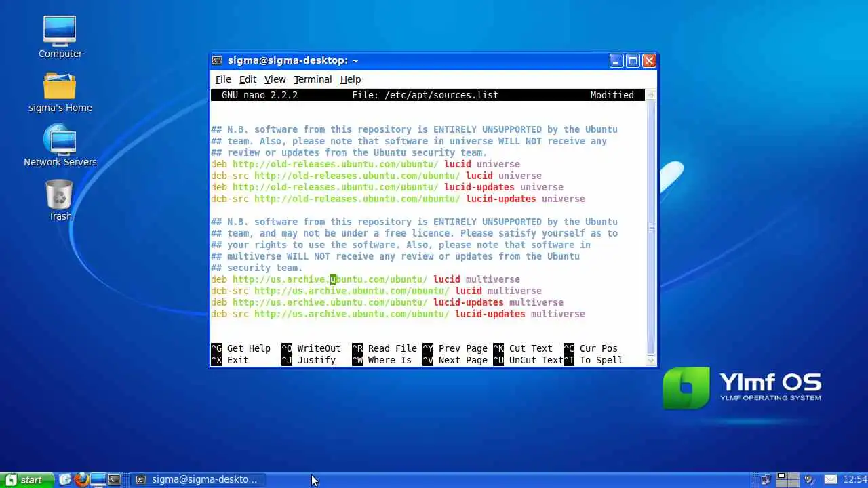868x488 pixels.
Task: Open the Edit menu in the terminal
Action: click(248, 79)
